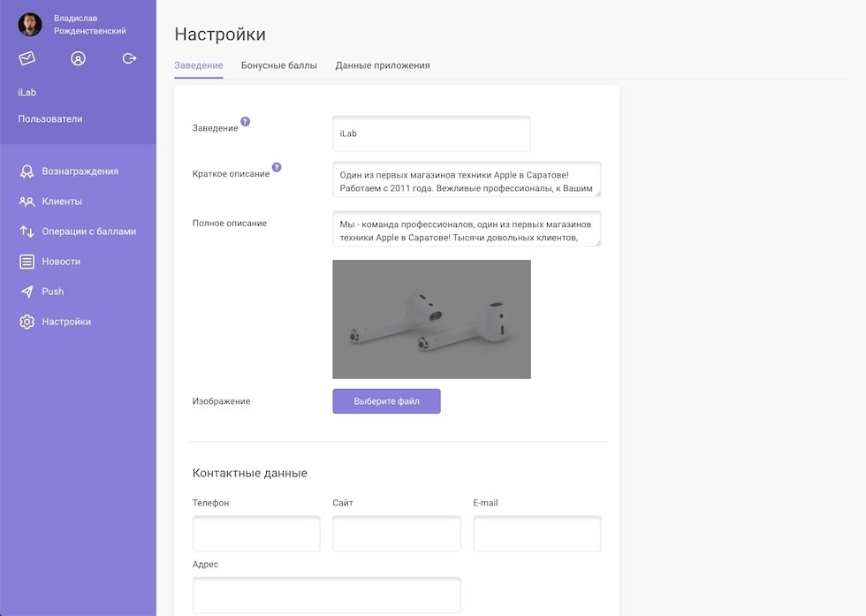Image resolution: width=866 pixels, height=616 pixels.
Task: Click into Полное описание text area
Action: tap(467, 228)
